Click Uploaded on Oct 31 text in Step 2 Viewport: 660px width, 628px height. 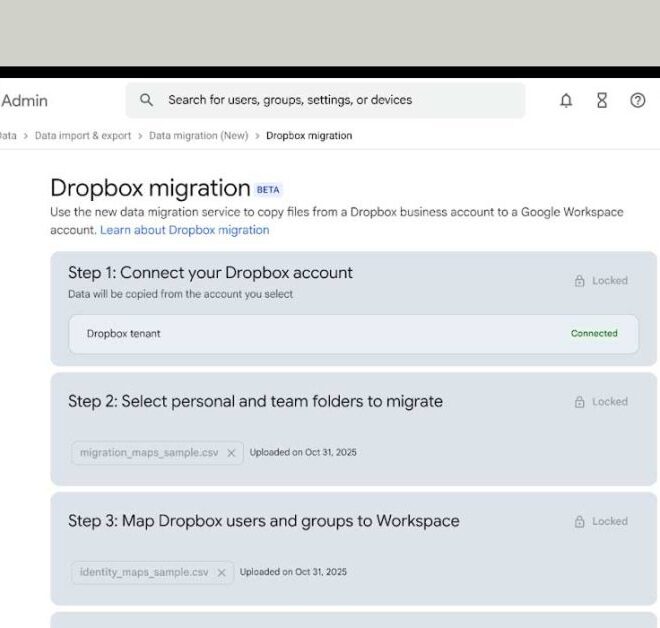click(x=303, y=452)
